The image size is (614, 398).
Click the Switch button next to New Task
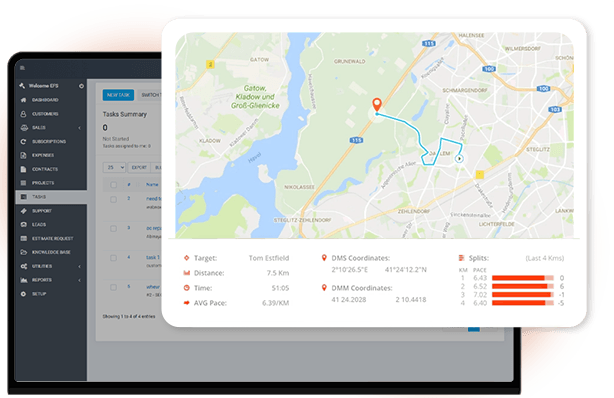[150, 95]
